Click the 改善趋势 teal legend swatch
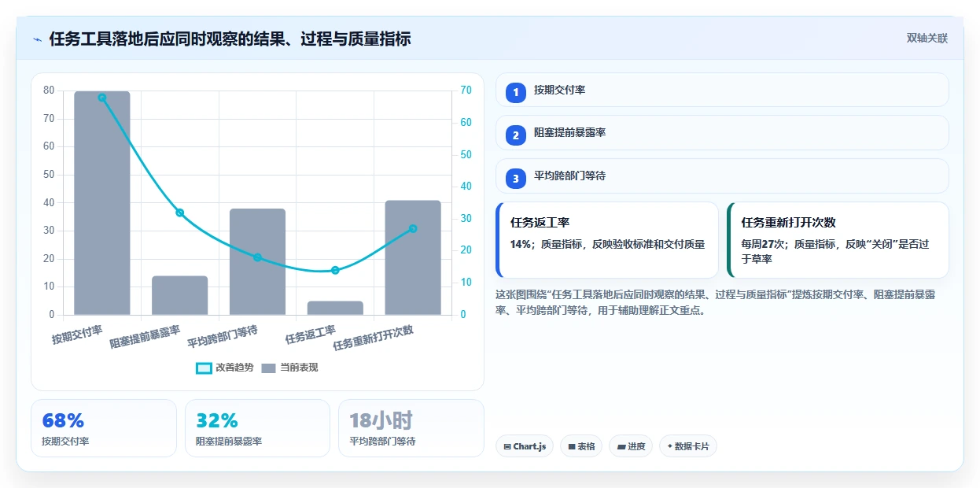This screenshot has height=488, width=980. [204, 368]
